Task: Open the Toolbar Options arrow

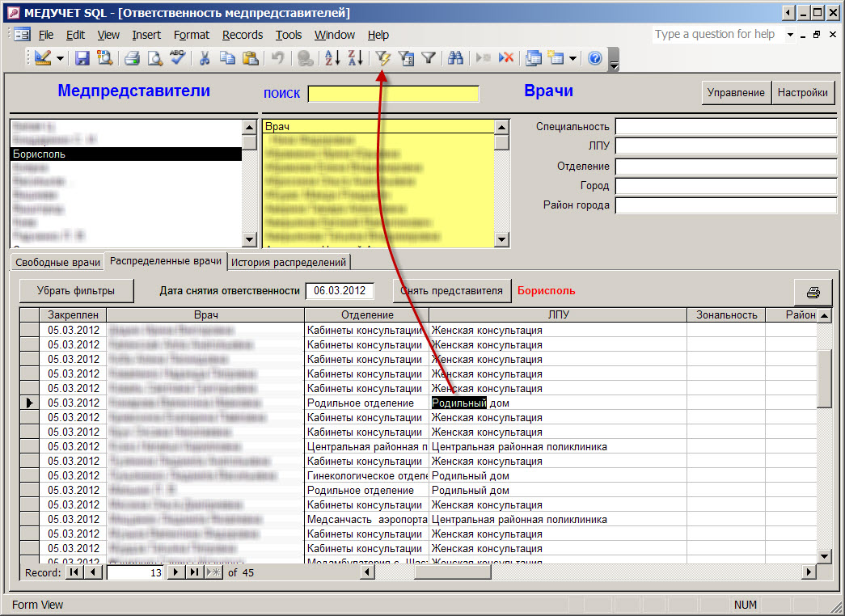Action: (x=614, y=59)
